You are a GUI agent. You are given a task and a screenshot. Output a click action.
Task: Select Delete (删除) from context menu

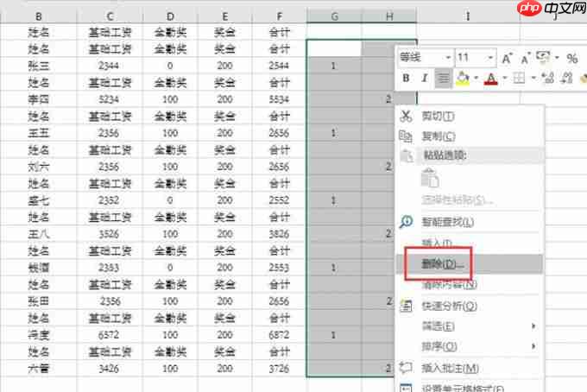click(470, 264)
